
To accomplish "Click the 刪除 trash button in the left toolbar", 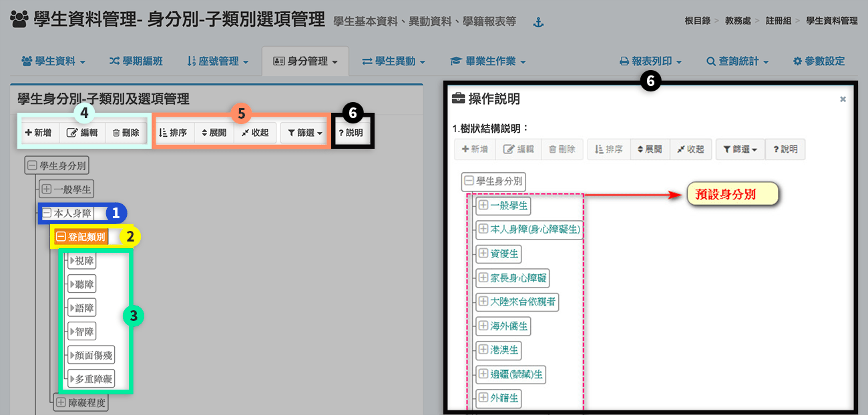I will coord(126,133).
